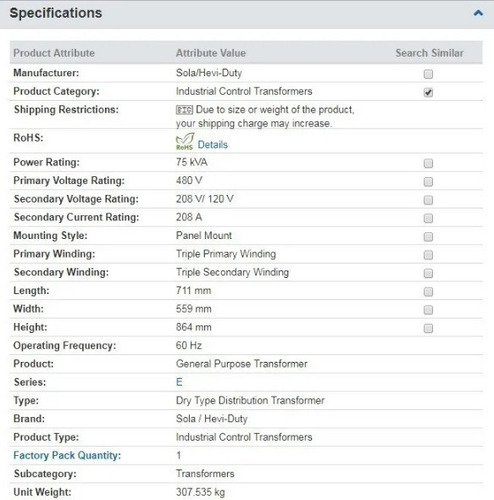Tick the Primary Winding checkbox
Viewport: 494px width, 500px height.
[x=428, y=255]
